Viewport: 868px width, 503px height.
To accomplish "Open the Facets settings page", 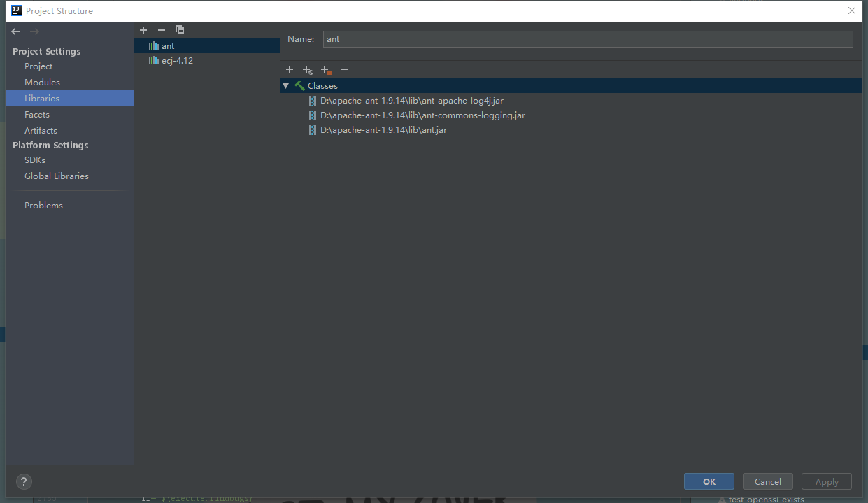I will click(37, 115).
